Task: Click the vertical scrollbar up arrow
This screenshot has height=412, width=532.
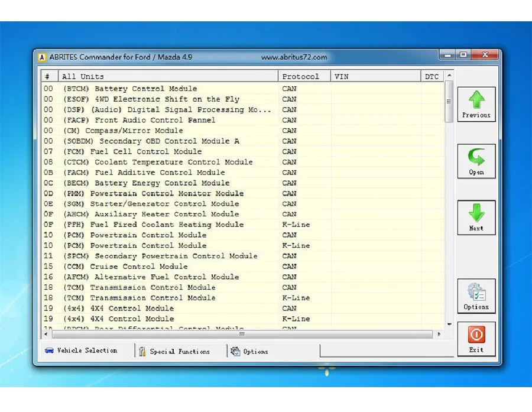Action: (449, 75)
